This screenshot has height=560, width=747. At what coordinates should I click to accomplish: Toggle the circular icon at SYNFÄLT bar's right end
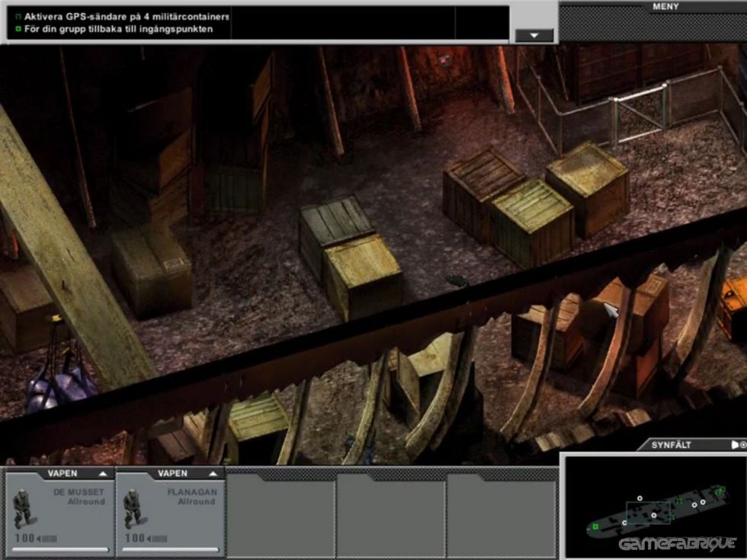743,445
